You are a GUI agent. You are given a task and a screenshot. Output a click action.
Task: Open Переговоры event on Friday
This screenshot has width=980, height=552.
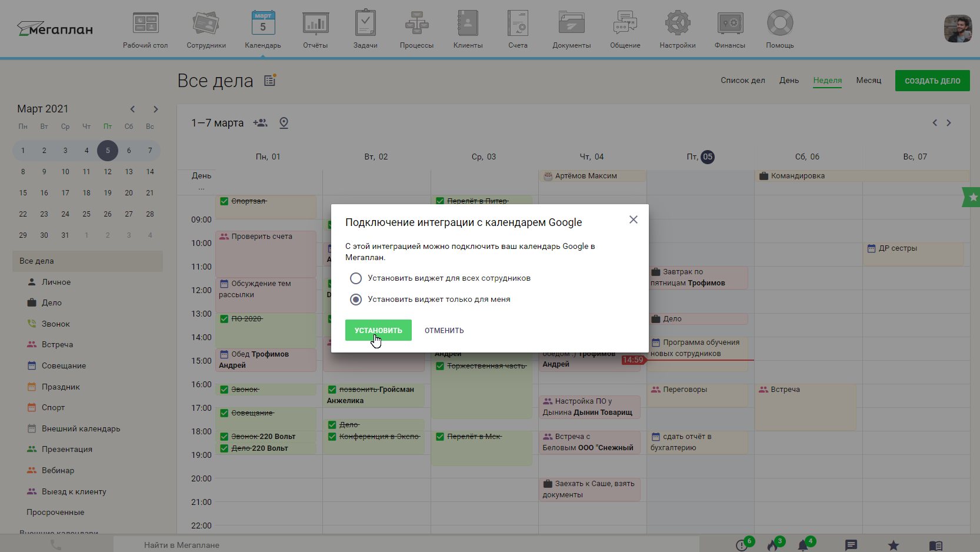point(698,395)
